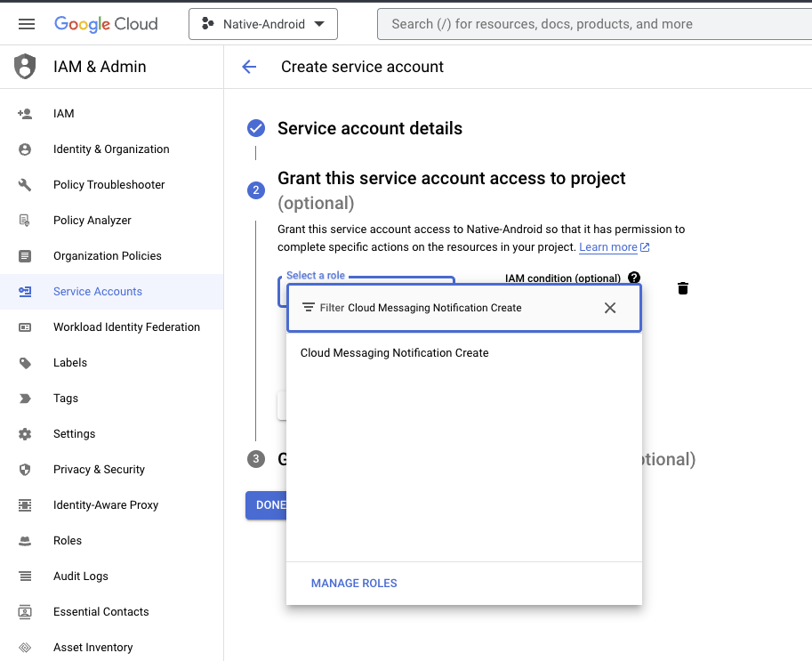The height and width of the screenshot is (661, 812).
Task: Delete the role row with trash icon
Action: click(x=683, y=288)
